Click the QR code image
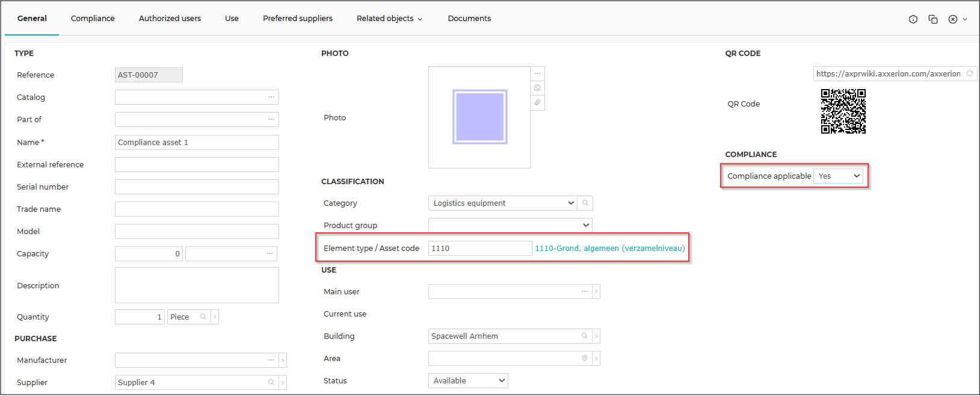 pos(843,111)
